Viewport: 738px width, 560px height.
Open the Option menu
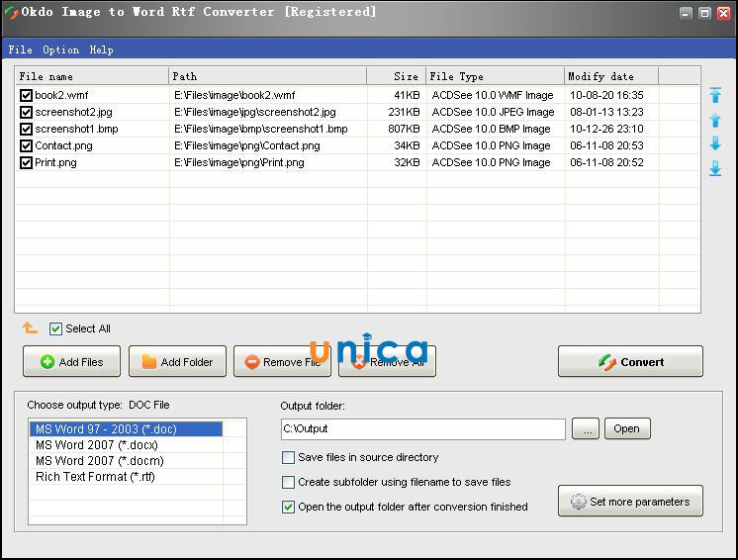click(x=60, y=49)
